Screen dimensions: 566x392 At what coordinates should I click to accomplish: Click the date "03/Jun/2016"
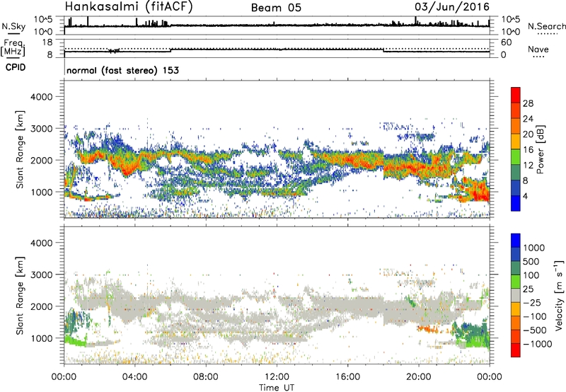(x=452, y=6)
